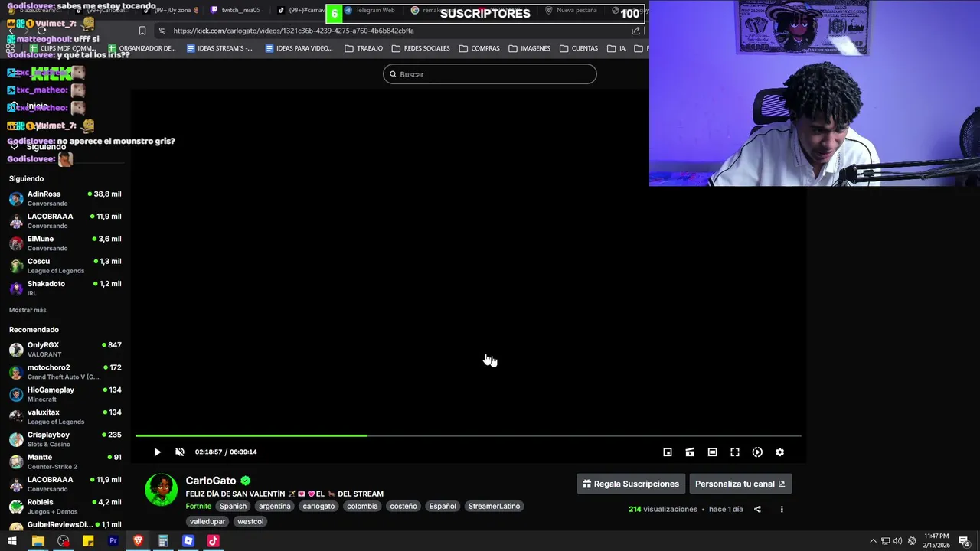Select the valledupar tag
This screenshot has width=980, height=551.
tap(207, 521)
